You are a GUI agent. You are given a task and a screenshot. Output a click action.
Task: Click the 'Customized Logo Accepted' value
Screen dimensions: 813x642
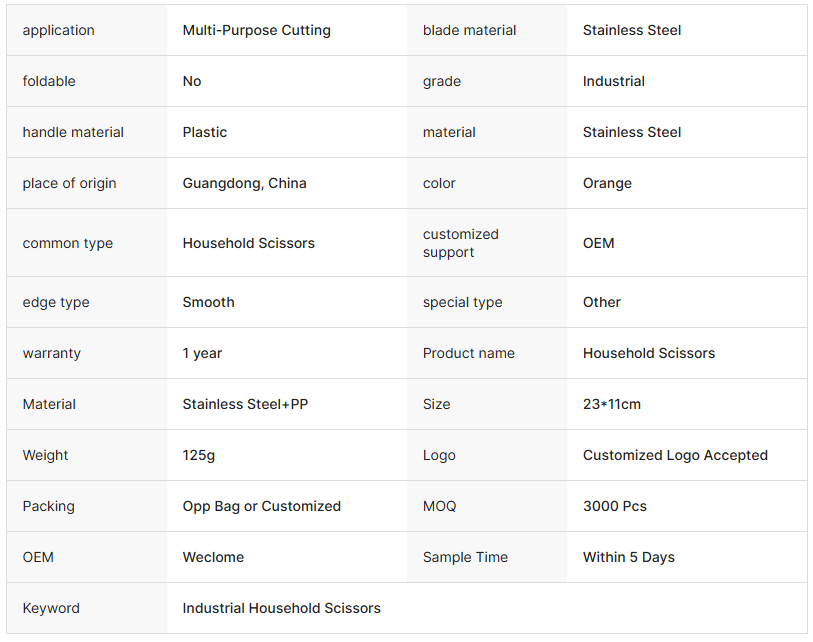tap(675, 455)
